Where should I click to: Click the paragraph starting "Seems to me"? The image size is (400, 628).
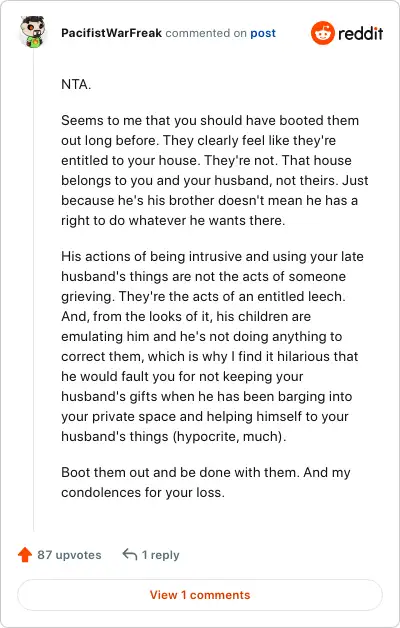click(215, 170)
